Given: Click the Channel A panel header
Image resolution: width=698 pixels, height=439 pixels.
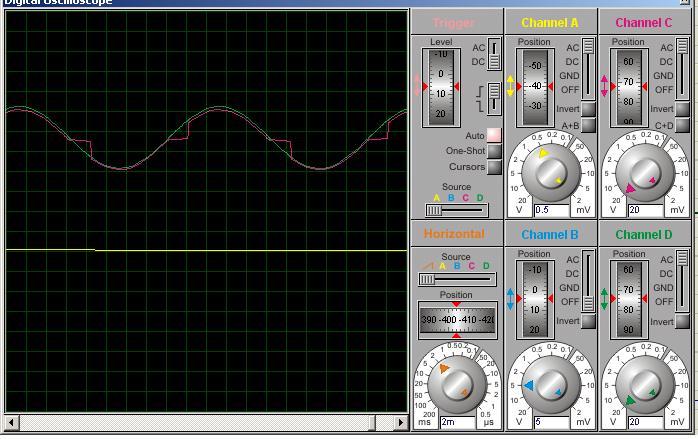Looking at the screenshot, I should [x=551, y=22].
